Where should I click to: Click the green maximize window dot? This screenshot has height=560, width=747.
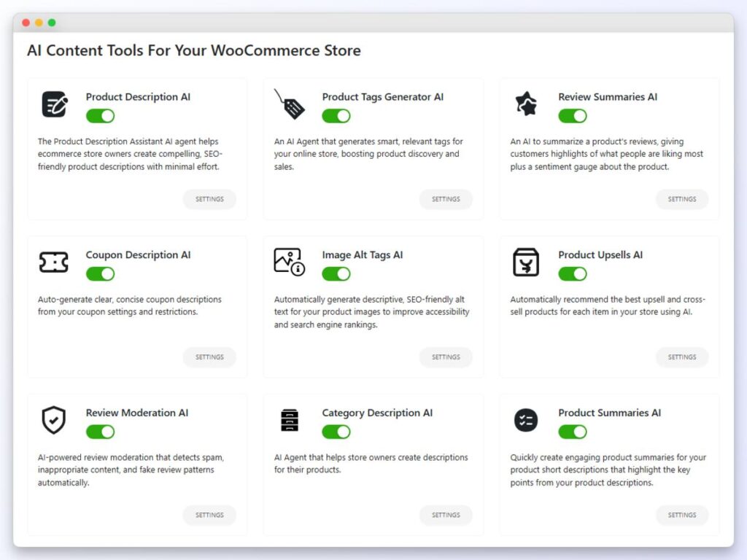pos(52,23)
